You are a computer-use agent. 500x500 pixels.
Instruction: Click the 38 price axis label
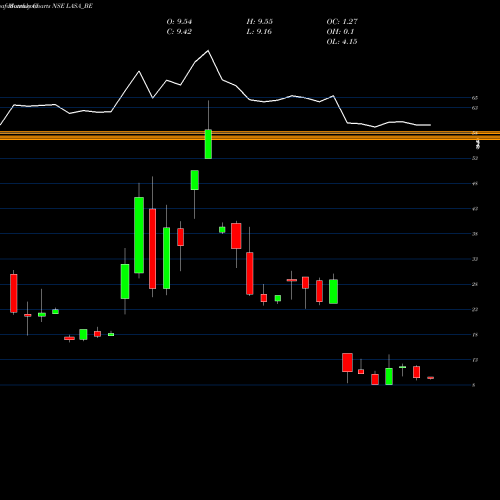pos(475,234)
